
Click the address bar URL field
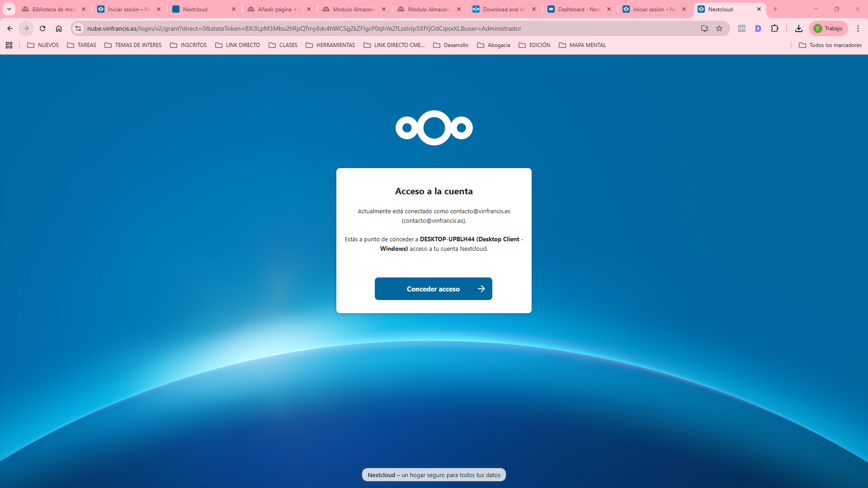tap(304, 28)
